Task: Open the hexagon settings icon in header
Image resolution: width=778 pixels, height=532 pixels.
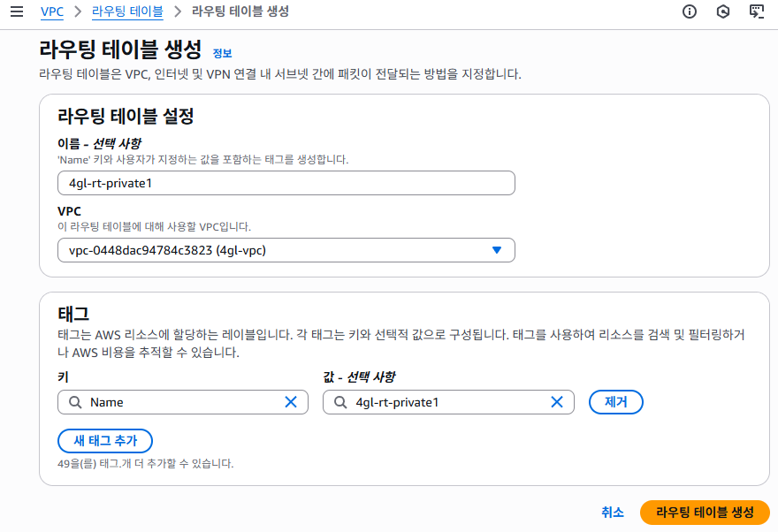Action: [723, 11]
